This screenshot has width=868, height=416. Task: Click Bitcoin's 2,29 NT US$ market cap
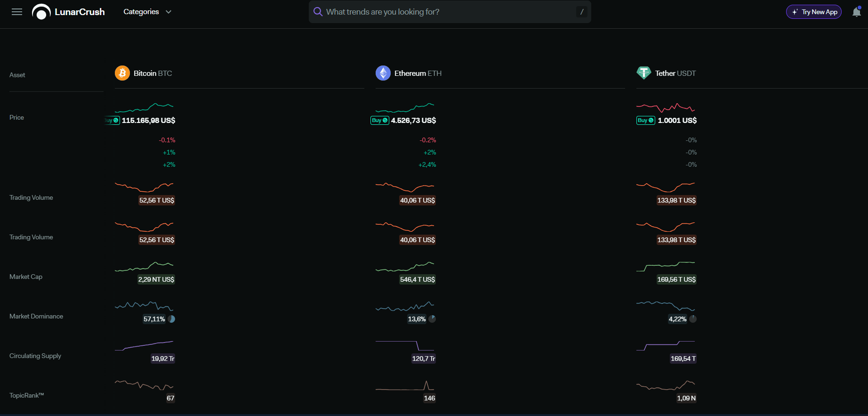156,279
